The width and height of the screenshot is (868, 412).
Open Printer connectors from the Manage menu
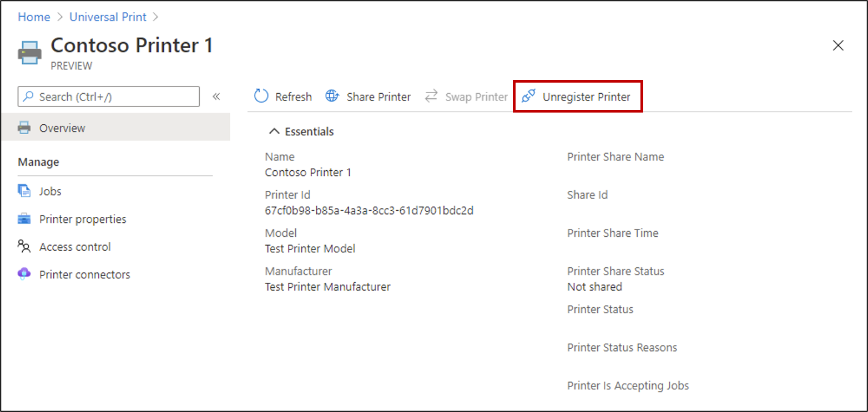[84, 274]
